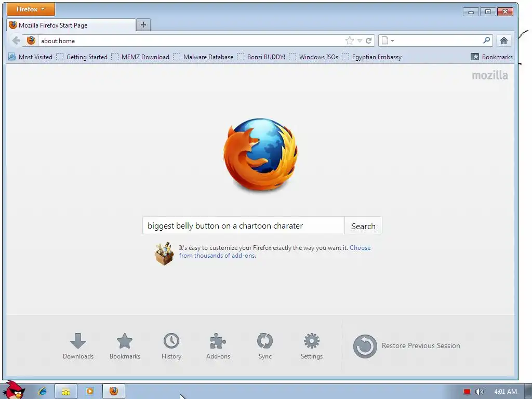Open the Malware Database bookmark
This screenshot has height=399, width=532.
click(x=203, y=57)
